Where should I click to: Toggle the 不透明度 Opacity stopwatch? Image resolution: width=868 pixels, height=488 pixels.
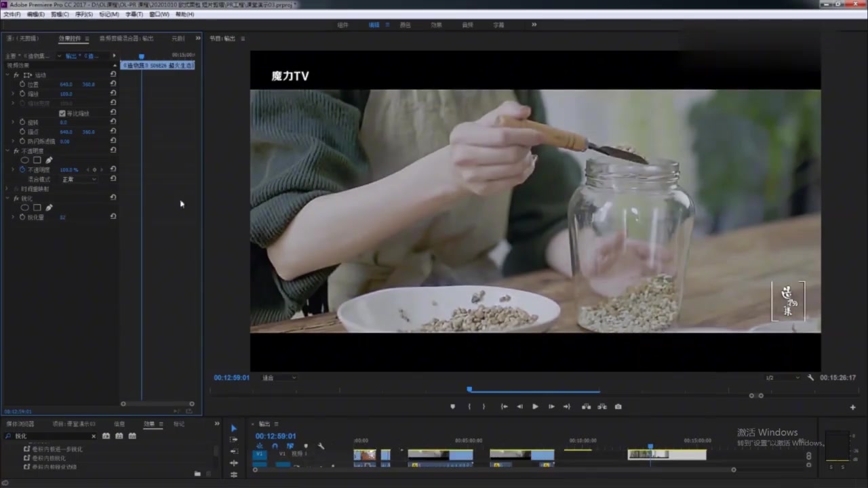(22, 169)
